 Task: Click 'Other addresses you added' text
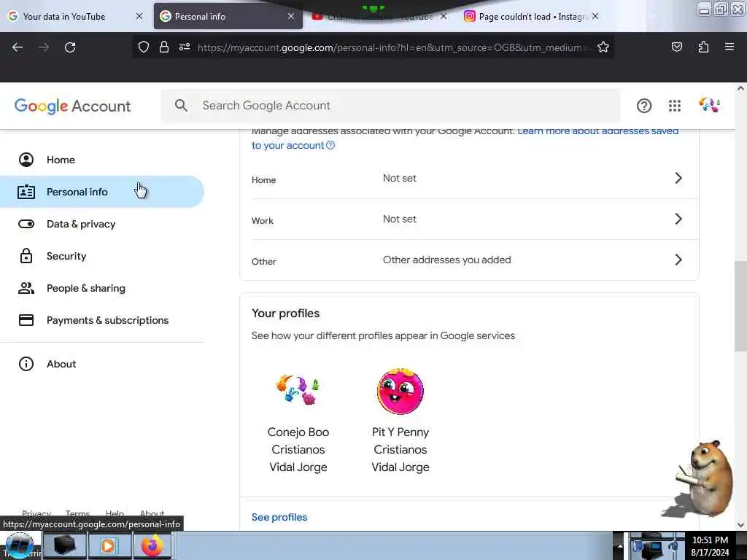447,260
